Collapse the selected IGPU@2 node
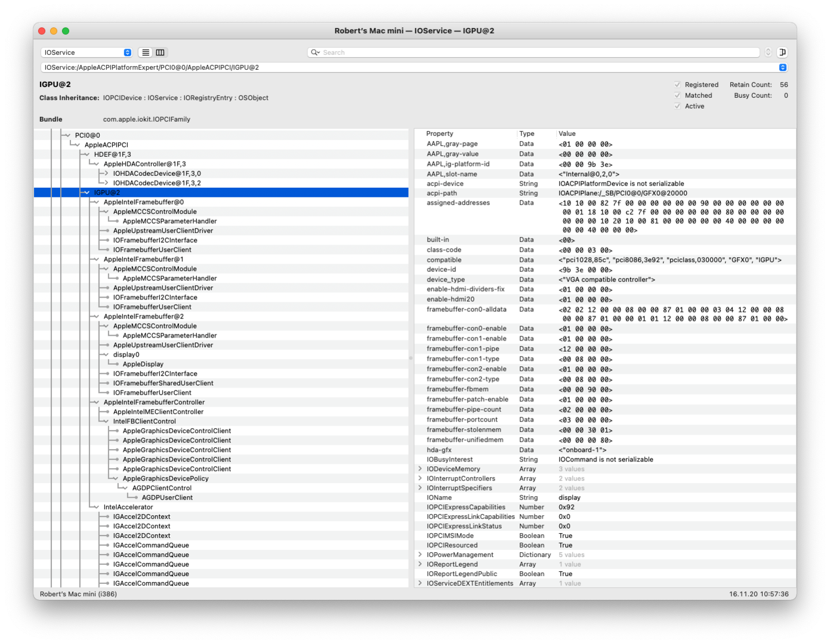 (x=87, y=193)
